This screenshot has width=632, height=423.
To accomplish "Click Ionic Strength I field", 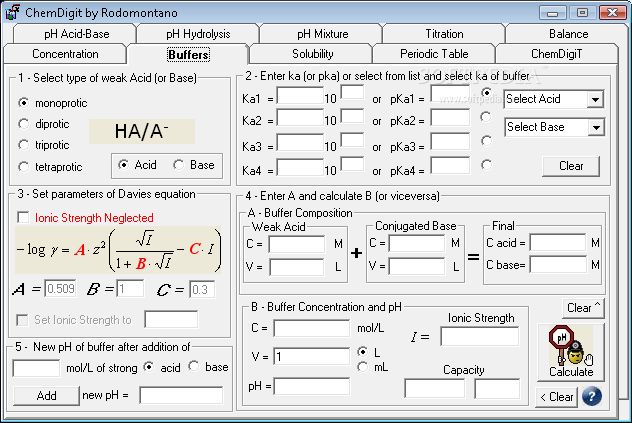I will click(480, 336).
